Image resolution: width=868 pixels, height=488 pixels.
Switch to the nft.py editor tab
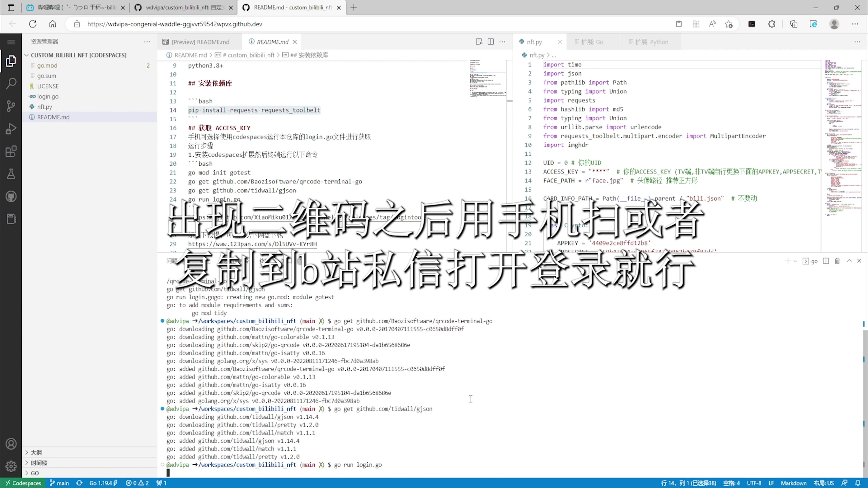tap(534, 42)
